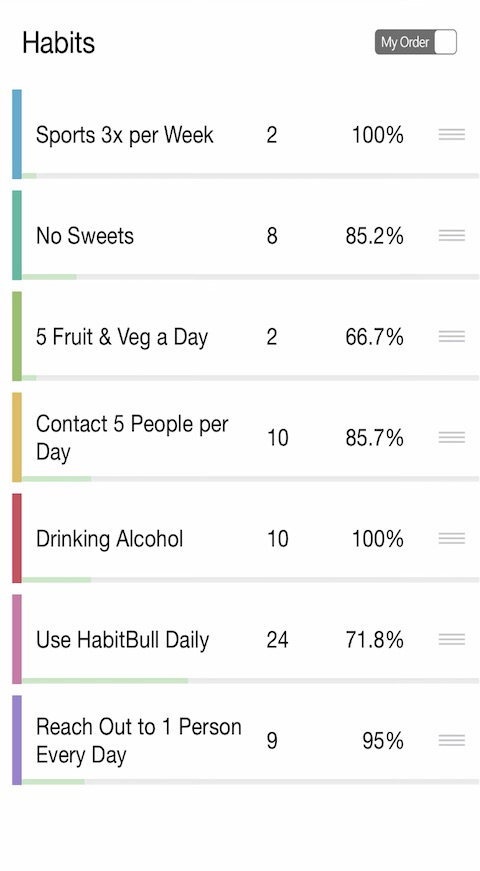
Task: Select reorder handle beside 5 Fruit & Veg a Day
Action: pos(451,337)
